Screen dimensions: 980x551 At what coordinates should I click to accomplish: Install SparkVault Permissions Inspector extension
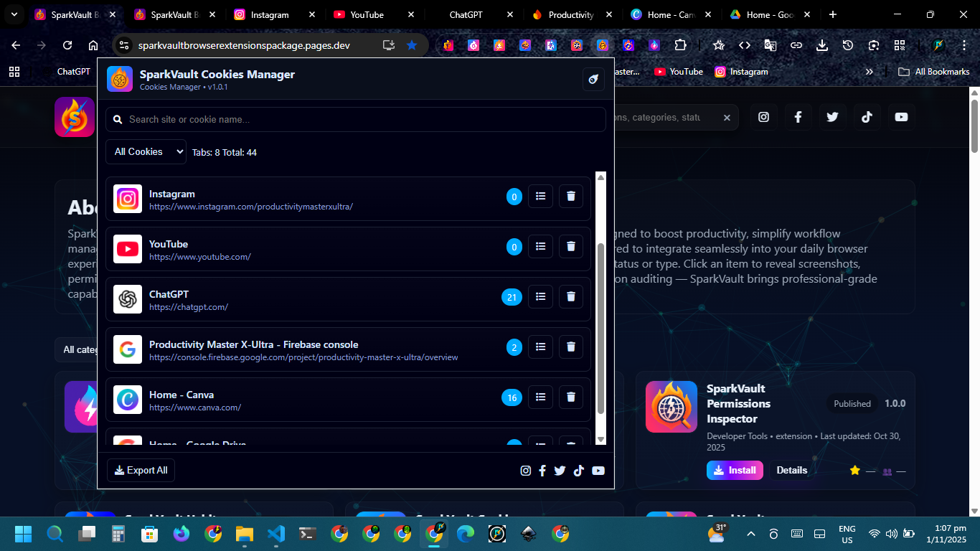pos(735,471)
